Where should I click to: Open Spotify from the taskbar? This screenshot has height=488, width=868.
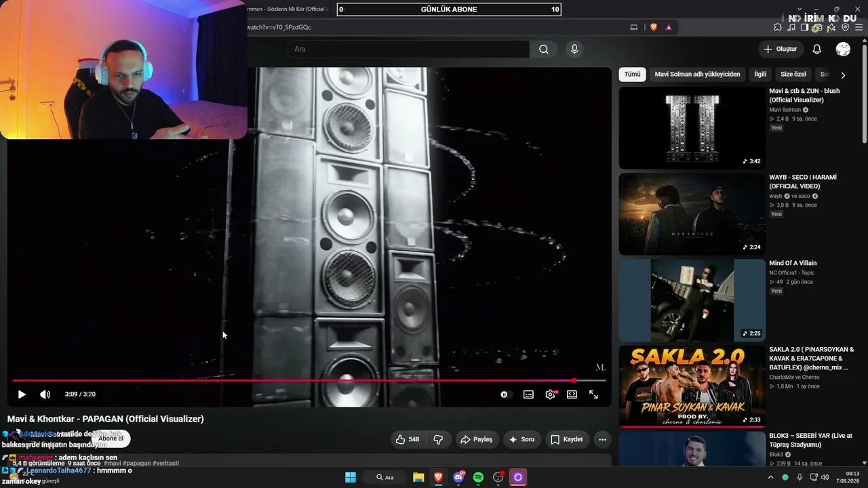(478, 477)
